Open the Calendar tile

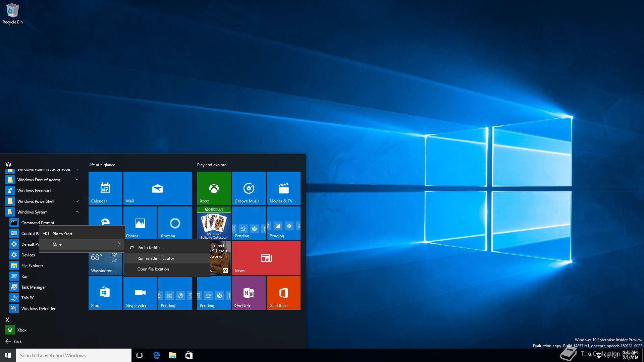pos(105,188)
